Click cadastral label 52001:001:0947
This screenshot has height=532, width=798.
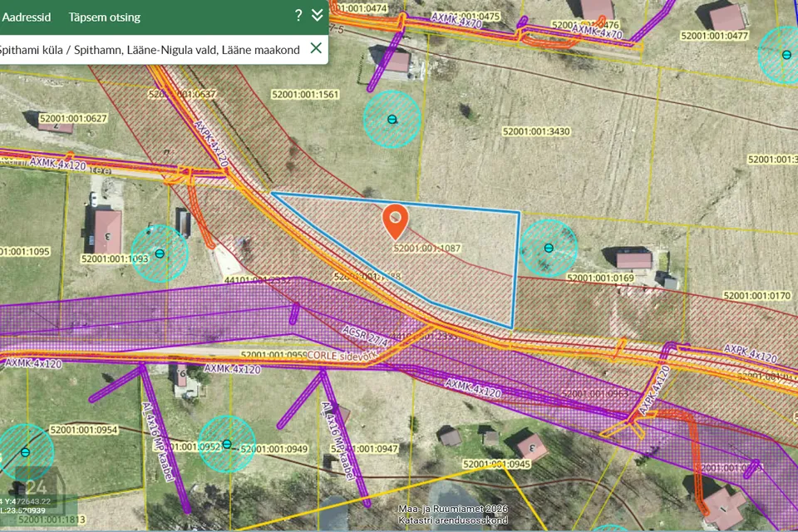pyautogui.click(x=364, y=449)
